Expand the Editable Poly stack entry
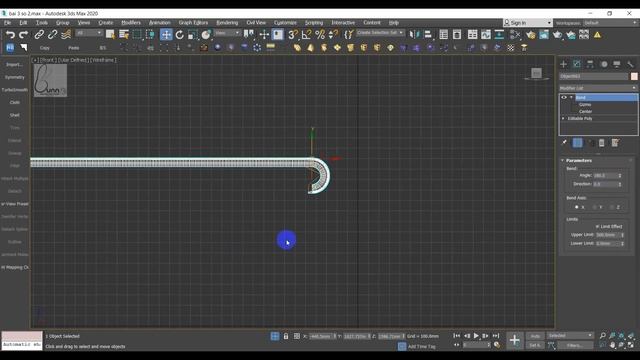The image size is (640, 360). coord(563,118)
